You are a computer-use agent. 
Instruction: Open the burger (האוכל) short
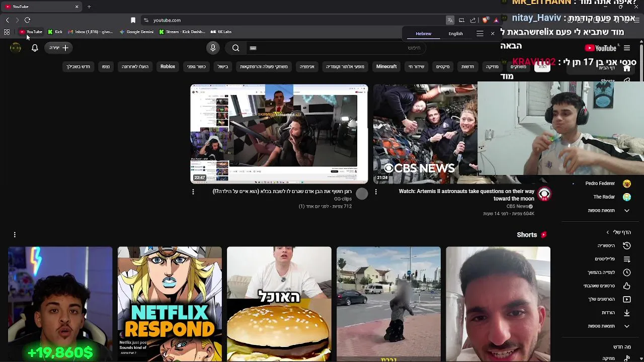click(279, 304)
